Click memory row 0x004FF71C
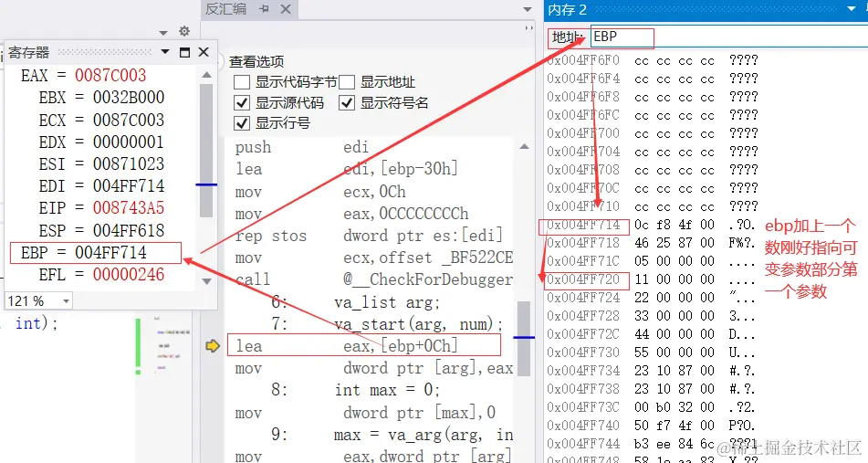This screenshot has height=463, width=868. 652,261
